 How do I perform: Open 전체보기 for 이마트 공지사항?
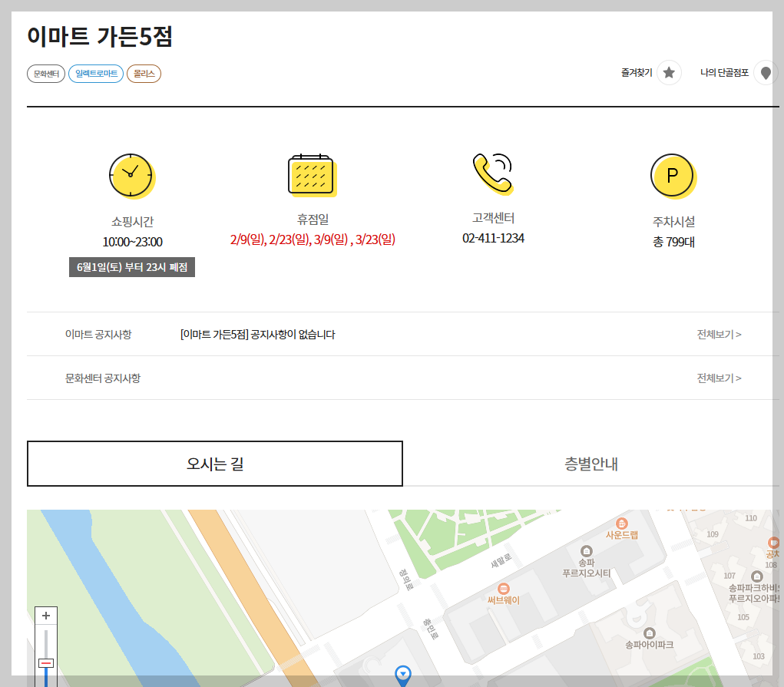coord(719,334)
